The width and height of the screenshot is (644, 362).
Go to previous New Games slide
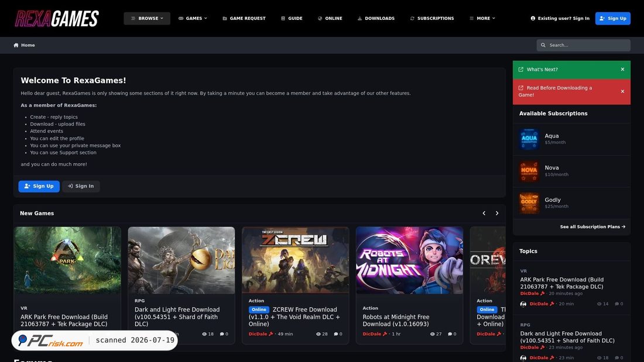(x=484, y=213)
